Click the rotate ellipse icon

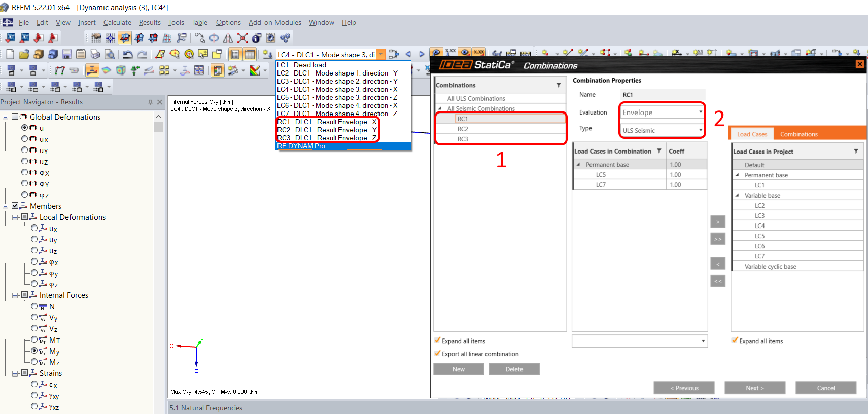214,38
